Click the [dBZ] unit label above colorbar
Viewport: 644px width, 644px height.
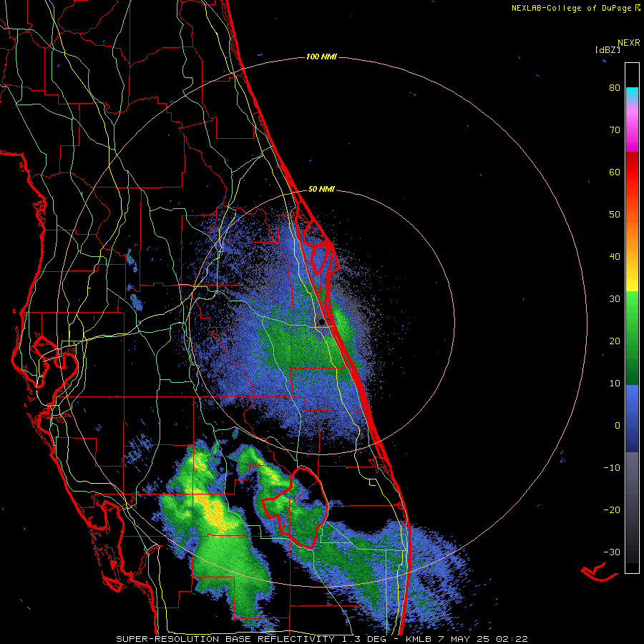click(608, 50)
